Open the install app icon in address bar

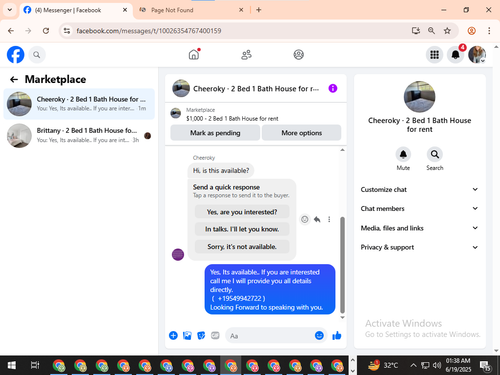coord(416,31)
